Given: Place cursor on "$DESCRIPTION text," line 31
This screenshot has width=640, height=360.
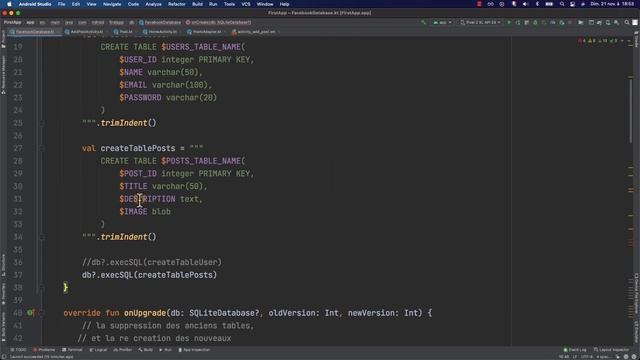Looking at the screenshot, I should (161, 199).
